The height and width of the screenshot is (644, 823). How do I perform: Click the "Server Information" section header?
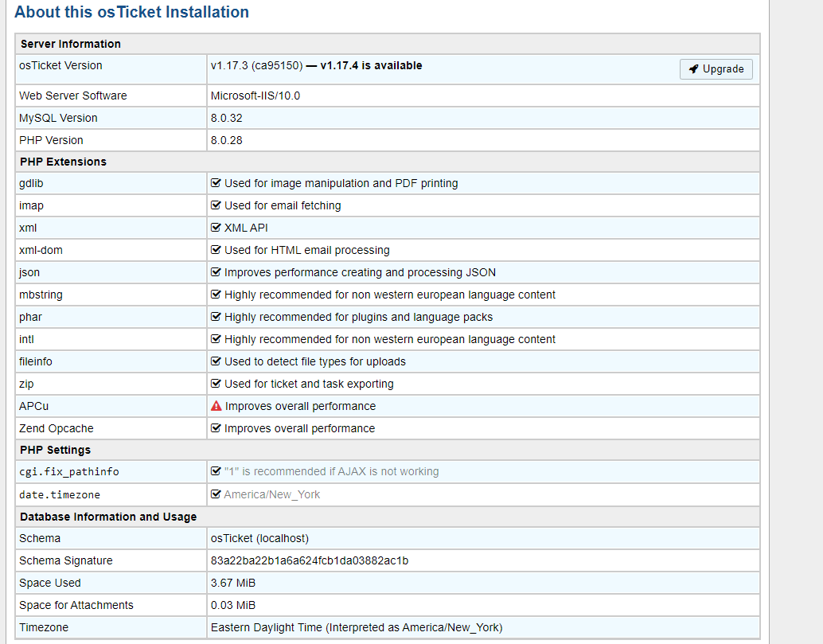(70, 44)
